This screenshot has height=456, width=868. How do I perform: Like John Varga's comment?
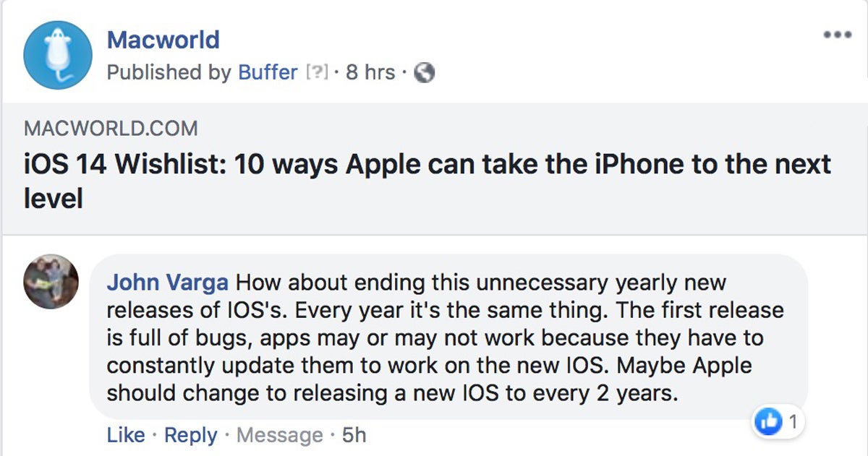pyautogui.click(x=126, y=435)
